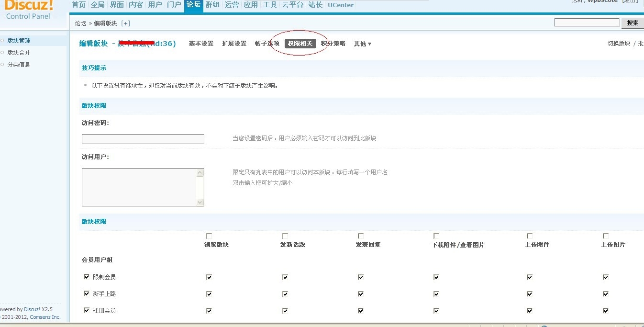Click the 搜索 search button
Image resolution: width=644 pixels, height=327 pixels.
click(x=632, y=22)
